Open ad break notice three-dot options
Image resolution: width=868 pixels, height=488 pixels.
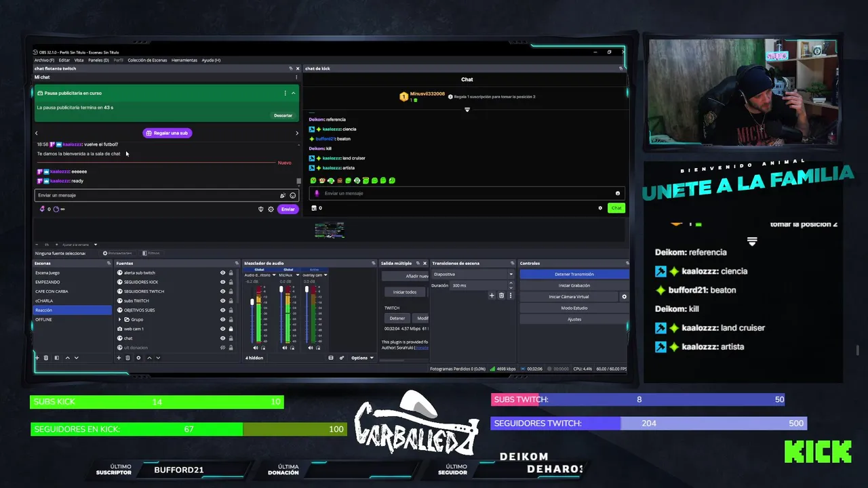[x=285, y=93]
